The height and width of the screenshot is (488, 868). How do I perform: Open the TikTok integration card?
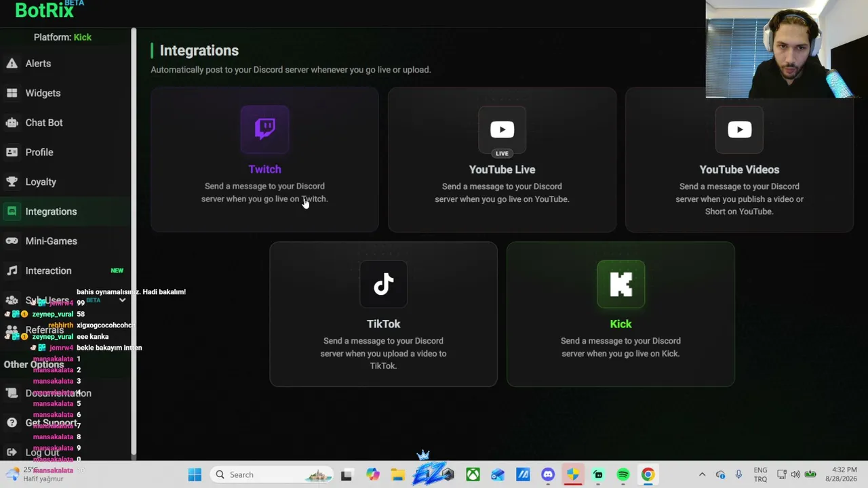pos(383,314)
